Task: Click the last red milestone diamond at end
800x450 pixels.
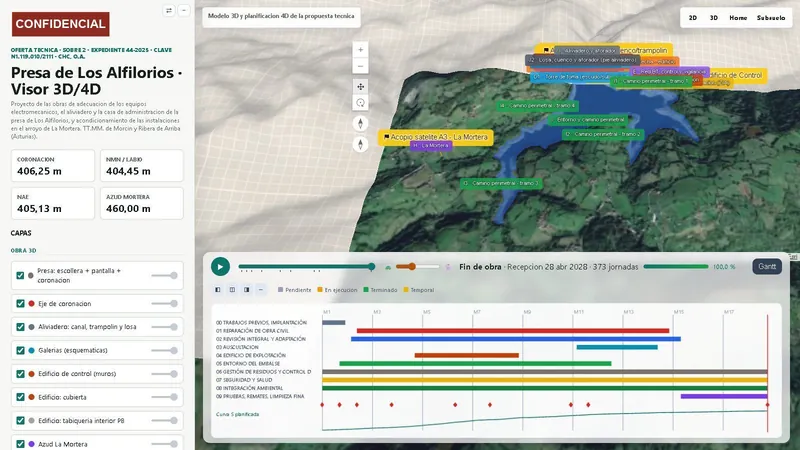Action: point(767,405)
